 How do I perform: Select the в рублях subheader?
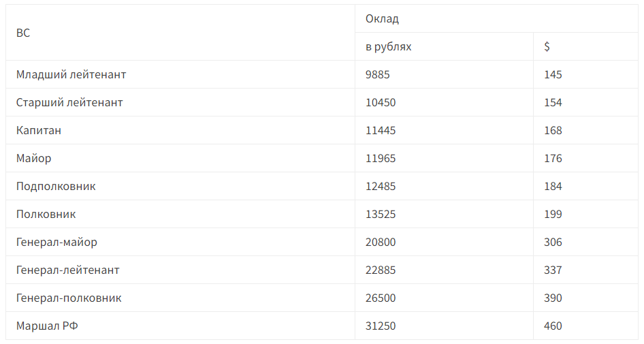(388, 47)
